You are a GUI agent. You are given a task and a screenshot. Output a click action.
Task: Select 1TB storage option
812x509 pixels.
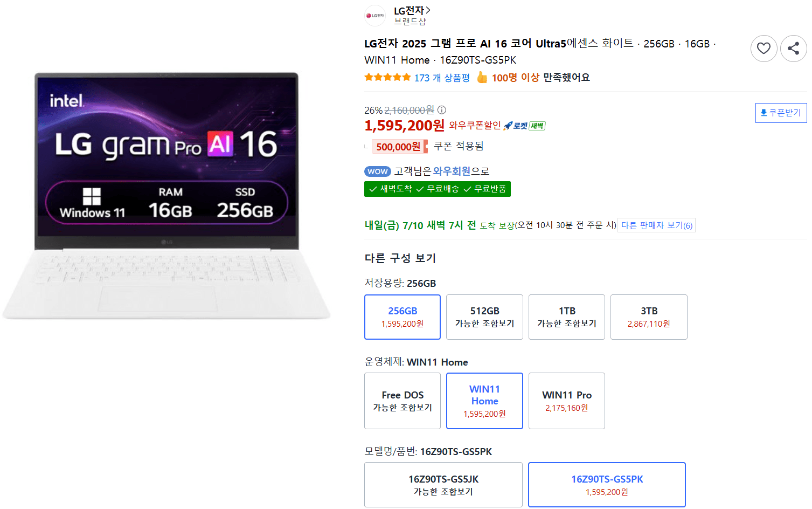(567, 317)
